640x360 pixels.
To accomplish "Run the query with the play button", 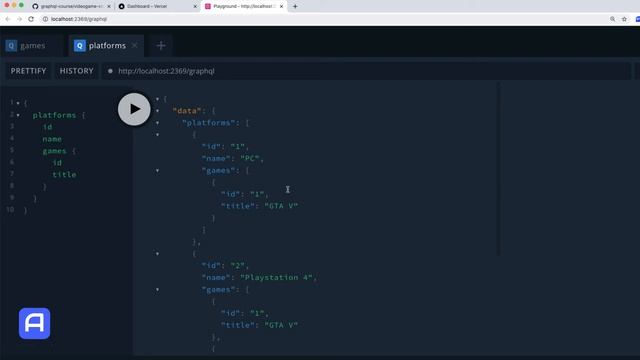I will [134, 109].
